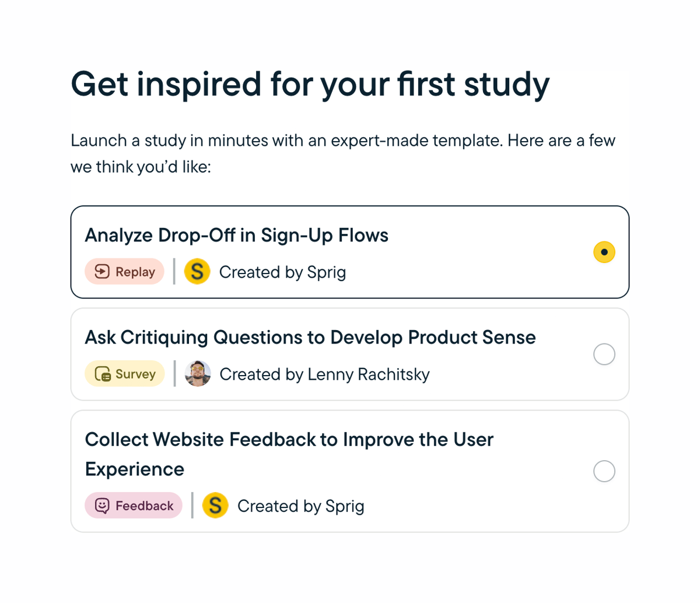Choose the 'Collect Website Feedback' radio option
This screenshot has height=603, width=700.
pos(604,471)
